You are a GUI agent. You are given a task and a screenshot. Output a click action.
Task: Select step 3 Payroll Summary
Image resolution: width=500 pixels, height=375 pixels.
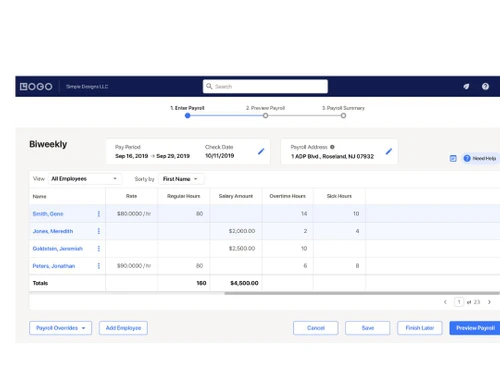click(x=343, y=108)
